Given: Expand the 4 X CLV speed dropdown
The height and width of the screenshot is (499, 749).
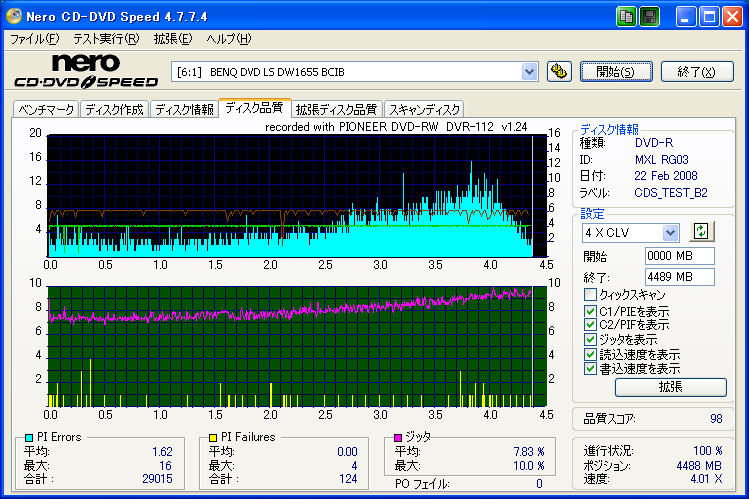Looking at the screenshot, I should pyautogui.click(x=670, y=233).
